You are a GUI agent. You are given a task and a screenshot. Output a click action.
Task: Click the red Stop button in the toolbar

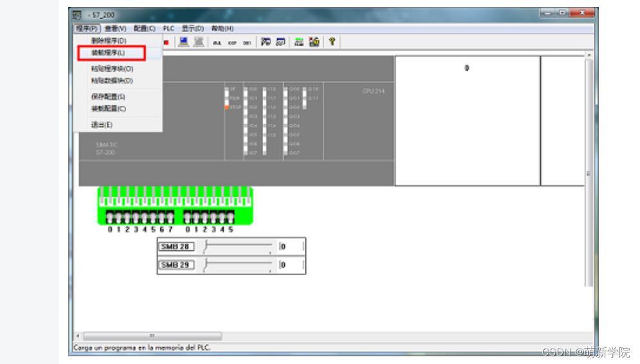click(166, 42)
